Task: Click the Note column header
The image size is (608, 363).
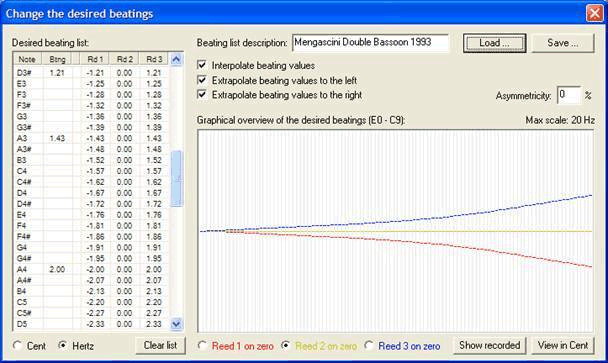Action: point(27,59)
